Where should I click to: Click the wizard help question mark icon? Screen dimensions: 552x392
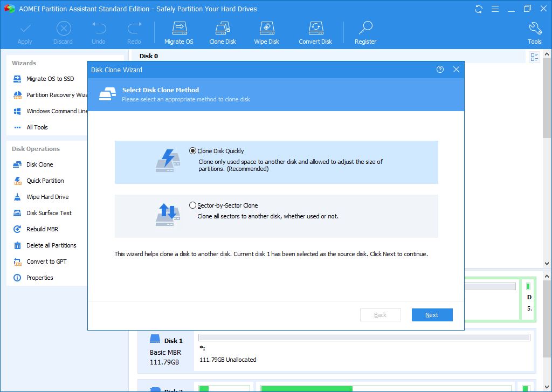click(440, 70)
